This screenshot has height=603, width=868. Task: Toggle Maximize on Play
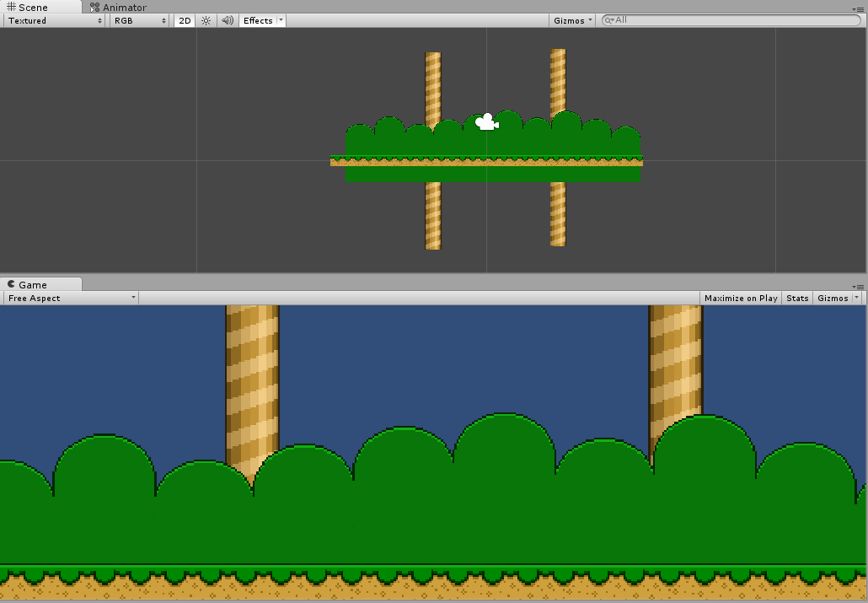(741, 299)
